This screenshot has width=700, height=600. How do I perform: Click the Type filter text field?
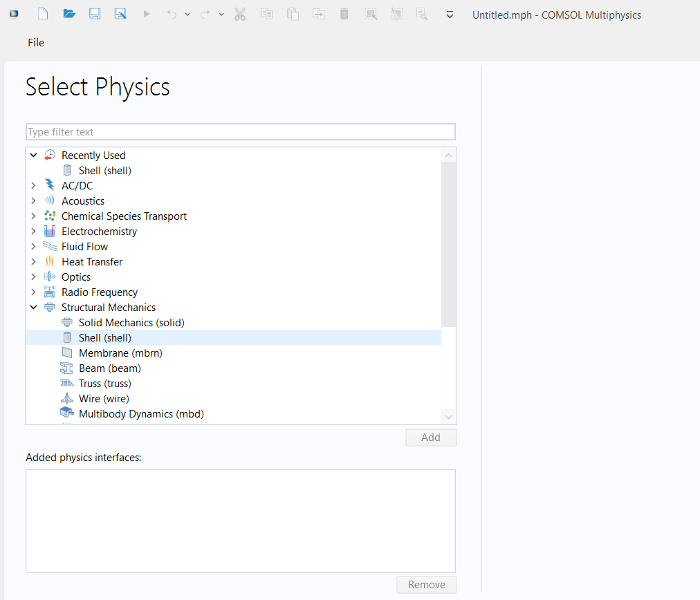pyautogui.click(x=240, y=132)
